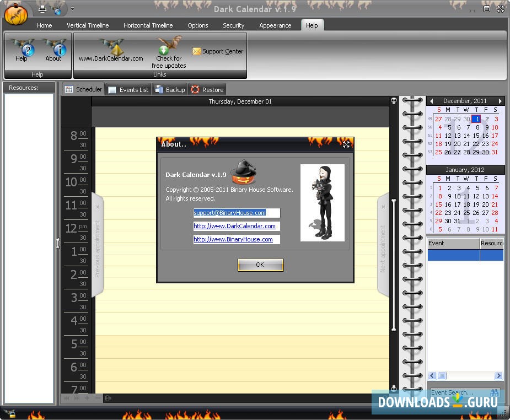Screen dimensions: 510x420
Task: Click the bat search icon in quick access toolbar
Action: click(x=57, y=9)
